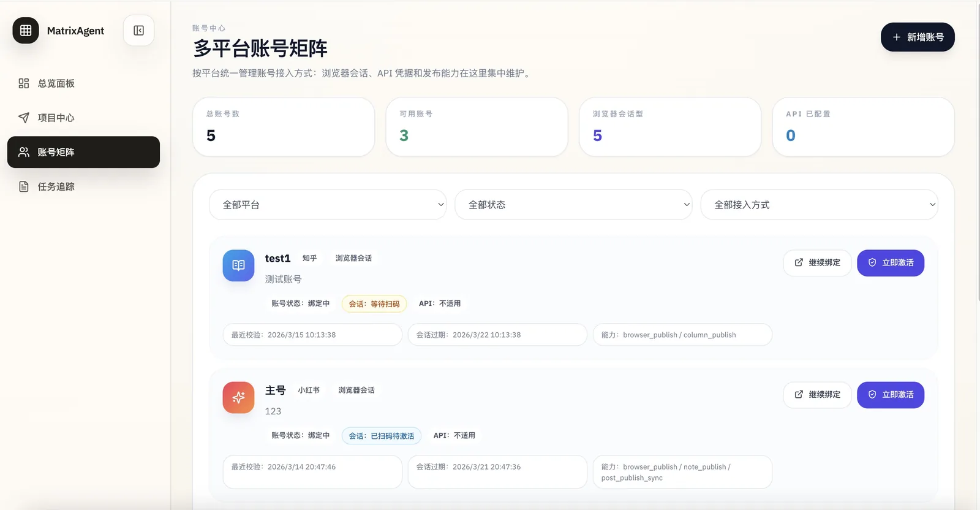
Task: Click the 任务追踪 document icon
Action: [x=24, y=186]
